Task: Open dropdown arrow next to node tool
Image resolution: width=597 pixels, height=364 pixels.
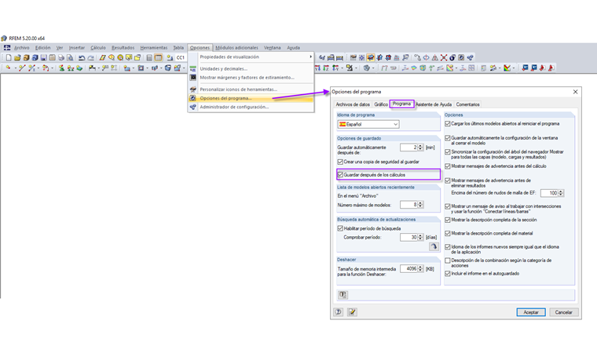Action: point(15,68)
